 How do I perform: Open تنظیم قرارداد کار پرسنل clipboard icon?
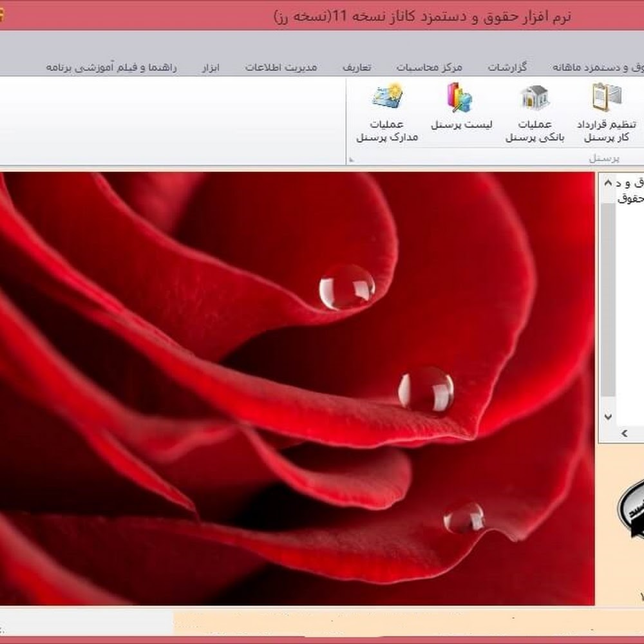point(607,113)
